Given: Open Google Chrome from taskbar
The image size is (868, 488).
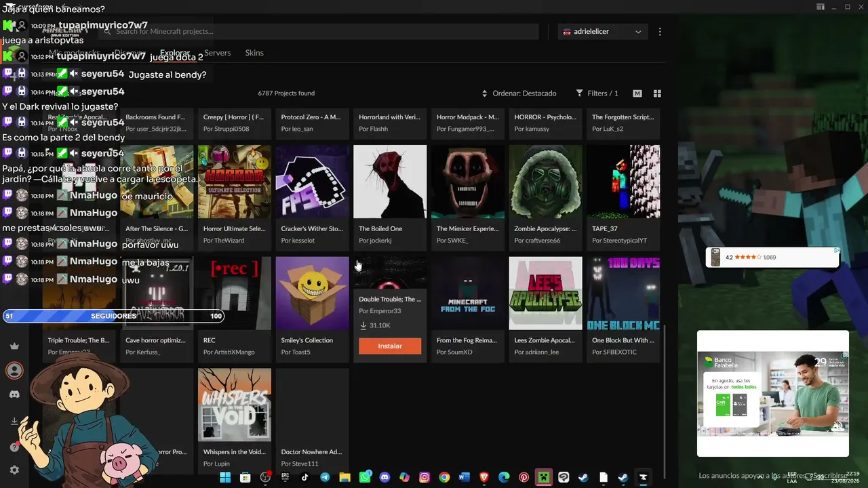Looking at the screenshot, I should [x=444, y=478].
